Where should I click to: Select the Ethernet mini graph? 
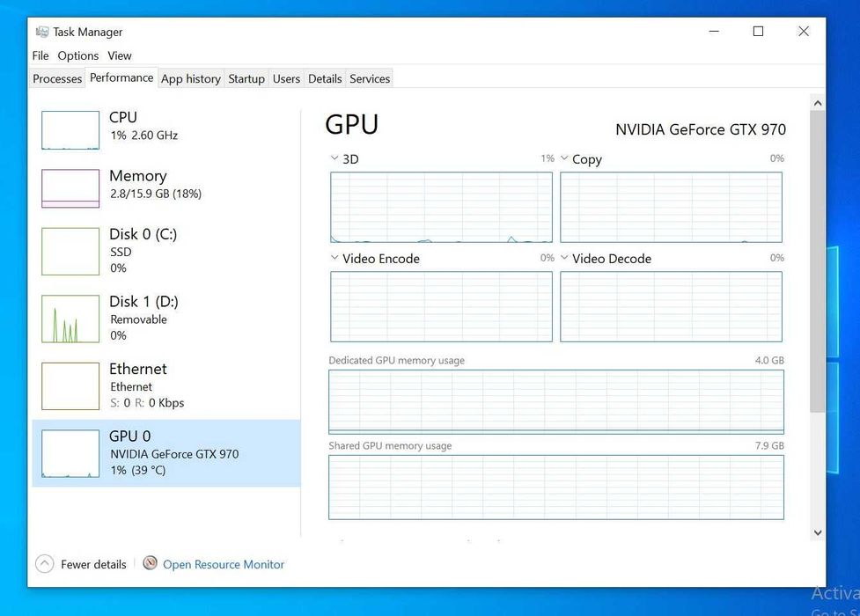(70, 385)
